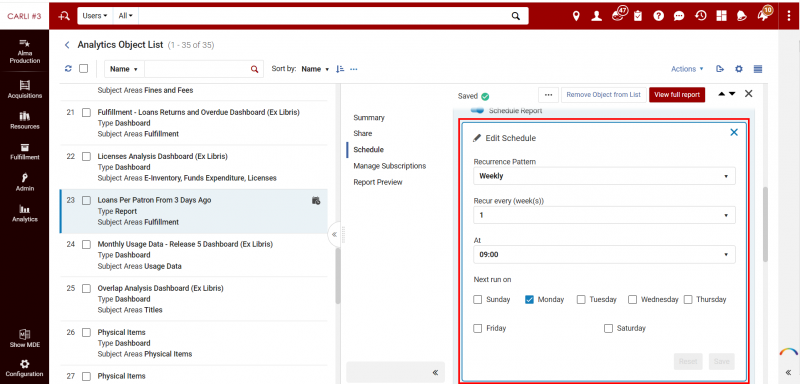Open Fulfillment in left sidebar
The width and height of the screenshot is (800, 384).
pos(24,151)
